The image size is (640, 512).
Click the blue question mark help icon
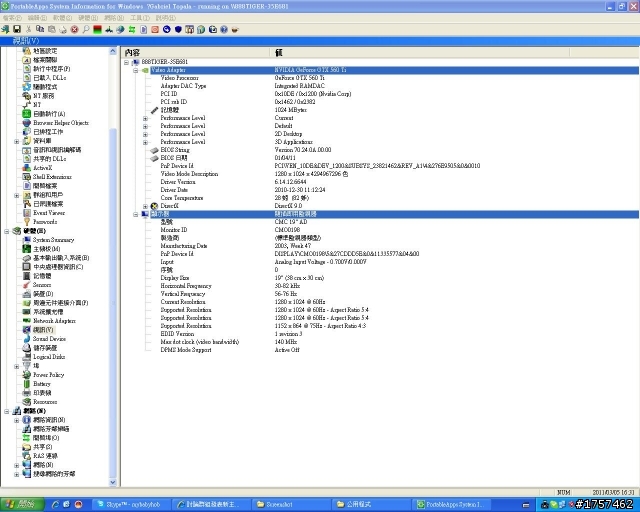coord(224,29)
